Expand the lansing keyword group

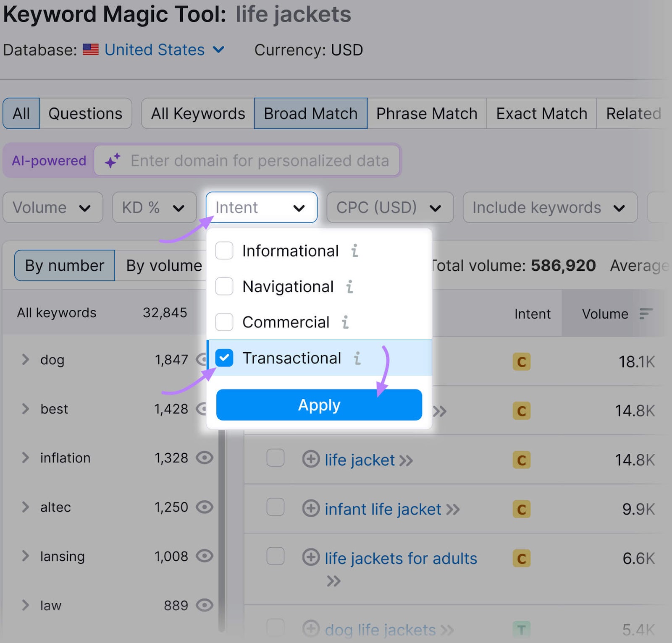pyautogui.click(x=26, y=556)
